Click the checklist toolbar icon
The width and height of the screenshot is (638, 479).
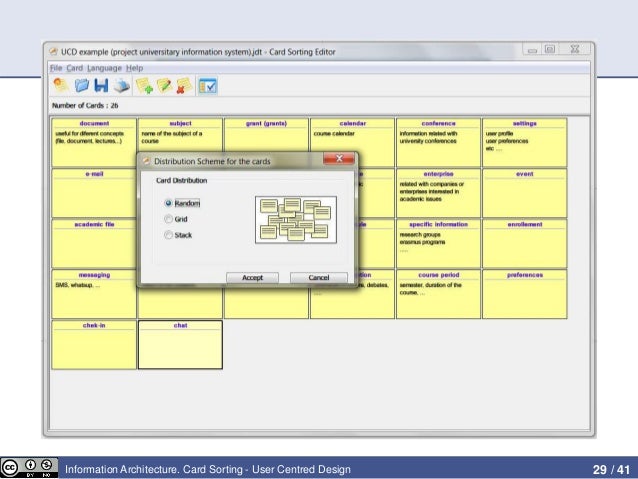coord(208,86)
